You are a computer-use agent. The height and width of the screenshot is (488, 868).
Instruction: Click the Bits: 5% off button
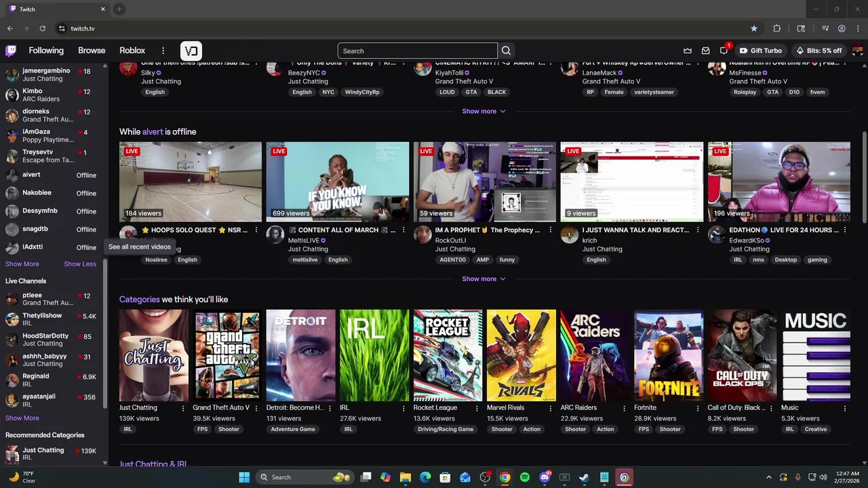click(x=818, y=51)
